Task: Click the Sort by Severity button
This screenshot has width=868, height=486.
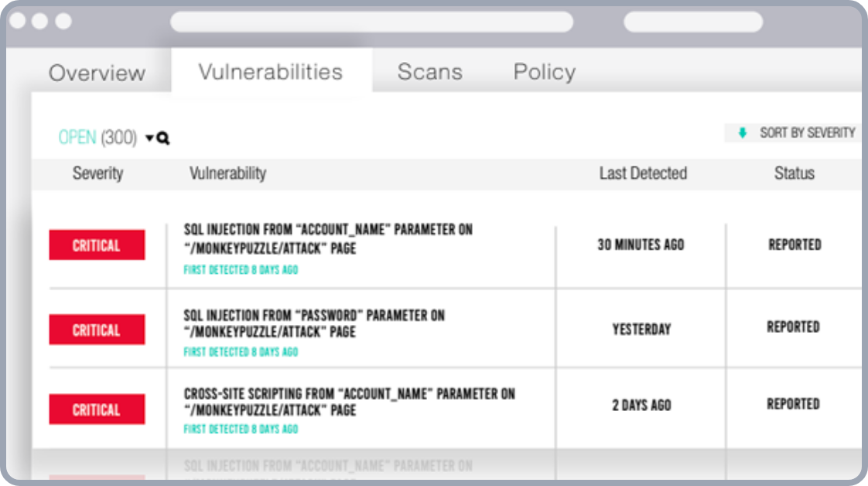Action: pos(798,133)
